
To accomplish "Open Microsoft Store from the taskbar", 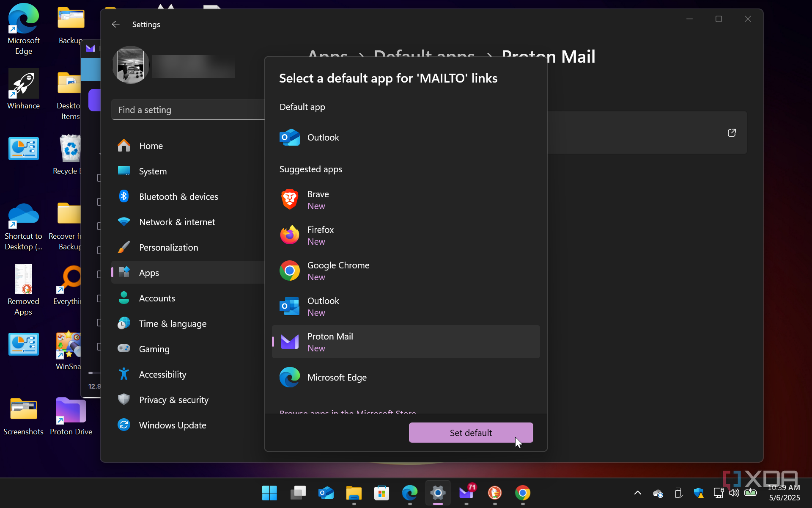I will 382,493.
